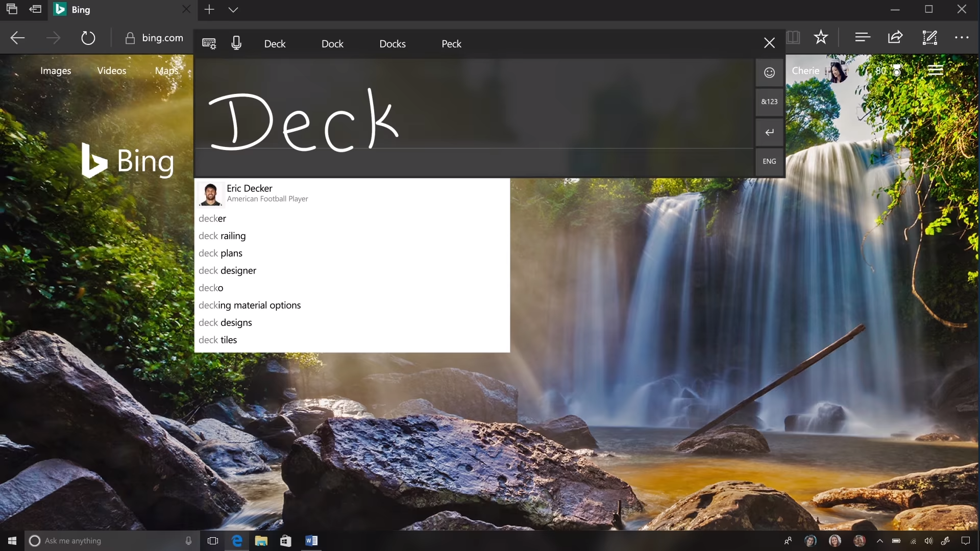Refresh the Bing page

point(88,38)
